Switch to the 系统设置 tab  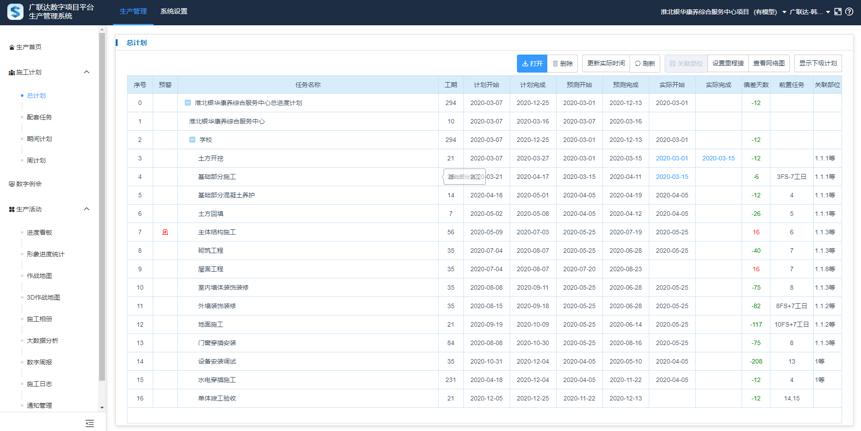[174, 12]
